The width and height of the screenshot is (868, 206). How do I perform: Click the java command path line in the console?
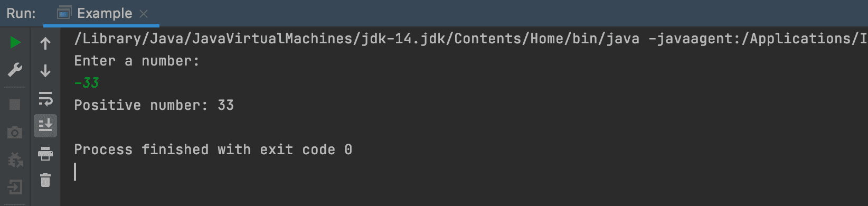(x=470, y=39)
